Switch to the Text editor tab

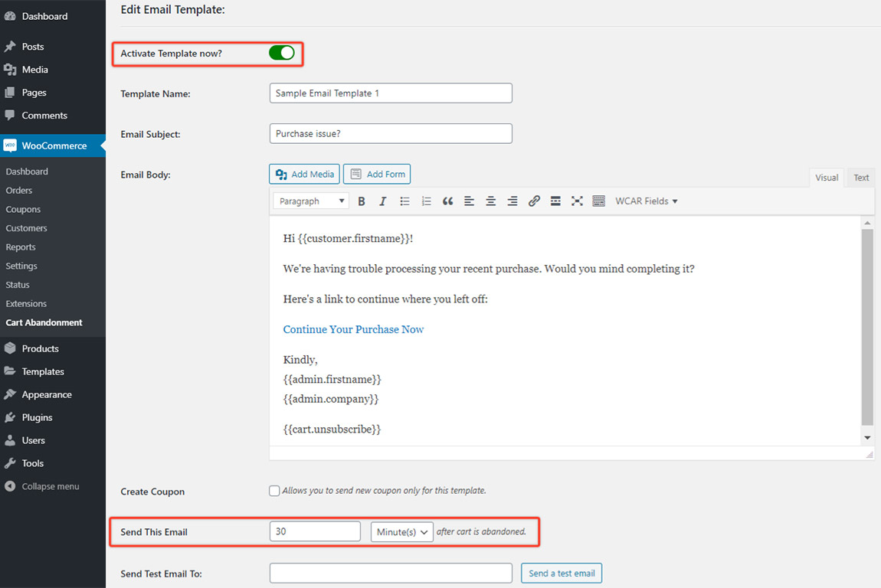coord(861,178)
